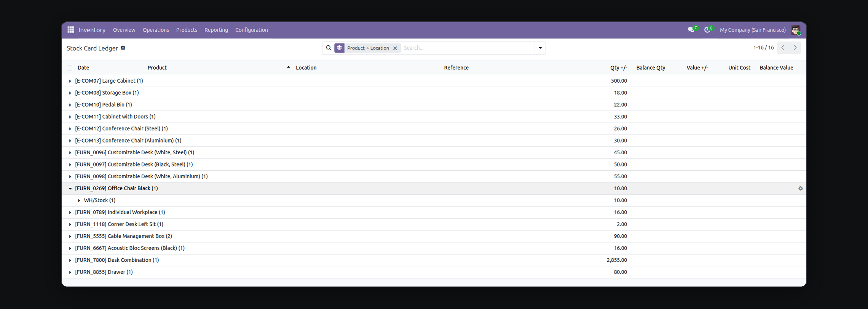The width and height of the screenshot is (868, 309).
Task: Open the Operations menu
Action: (x=156, y=30)
